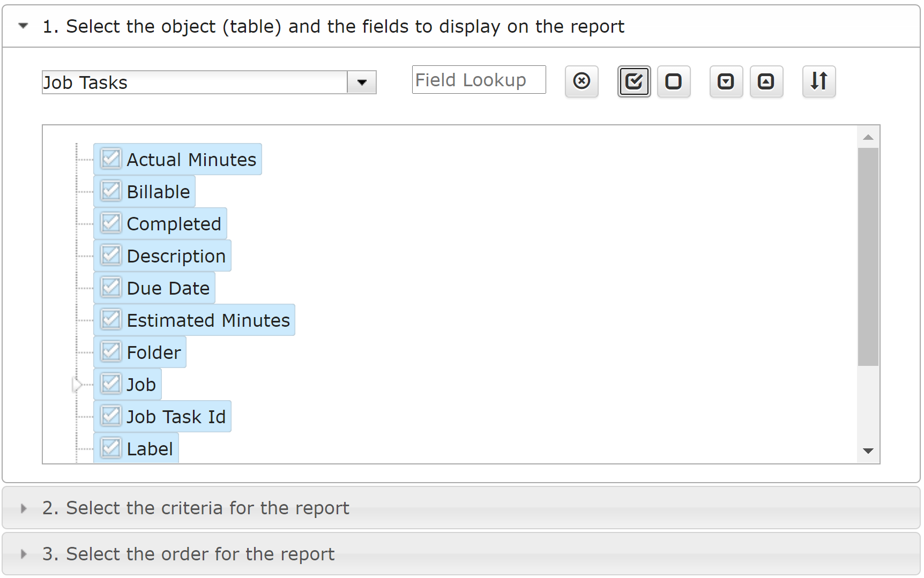Expand the report order section
This screenshot has height=578, width=924.
tap(23, 554)
